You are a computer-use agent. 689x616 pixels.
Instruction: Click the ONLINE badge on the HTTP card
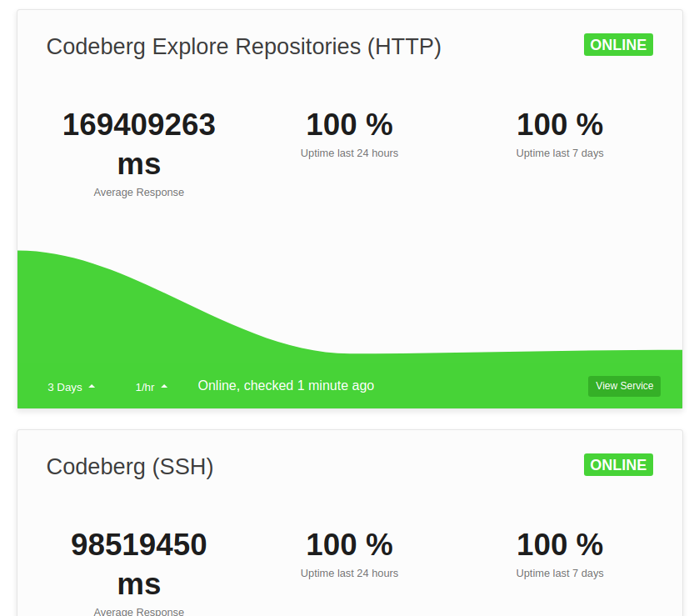tap(618, 45)
